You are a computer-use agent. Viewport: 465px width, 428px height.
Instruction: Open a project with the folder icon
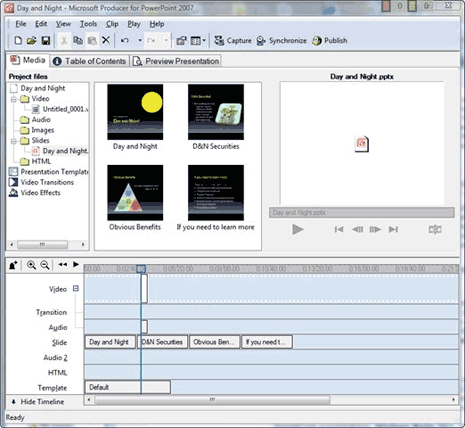[x=32, y=41]
